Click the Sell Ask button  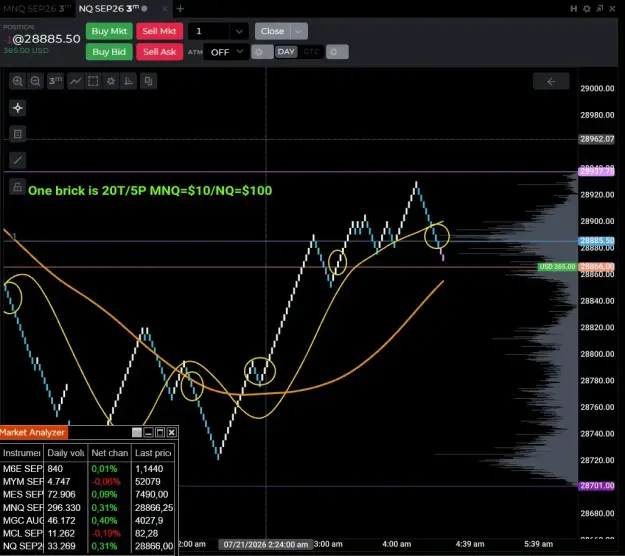pos(159,52)
